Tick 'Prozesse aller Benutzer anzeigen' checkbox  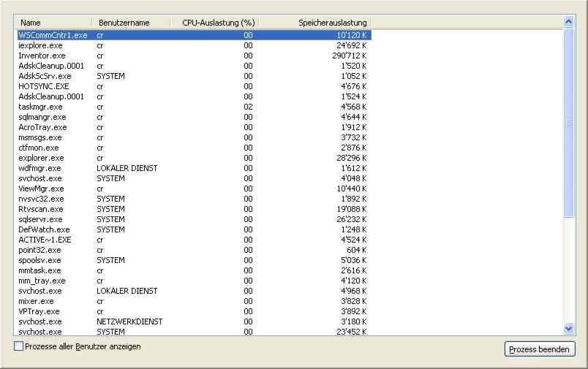[x=18, y=346]
